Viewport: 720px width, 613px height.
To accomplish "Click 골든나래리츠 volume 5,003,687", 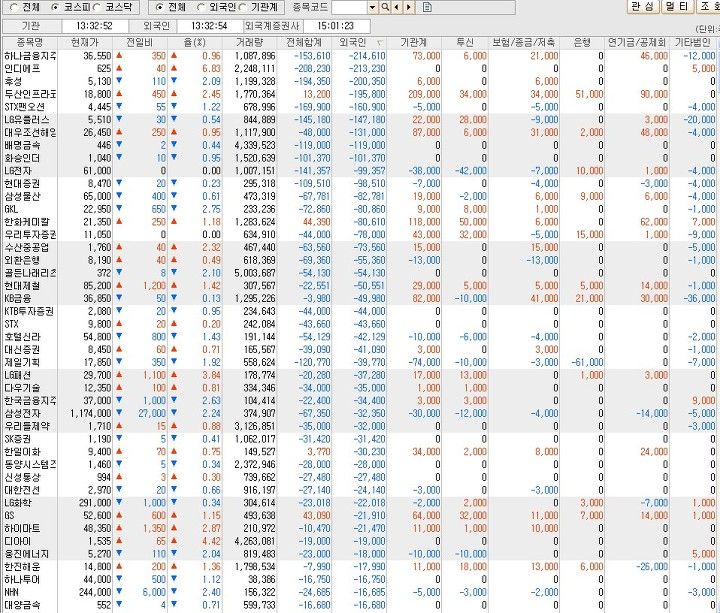I will tap(255, 273).
